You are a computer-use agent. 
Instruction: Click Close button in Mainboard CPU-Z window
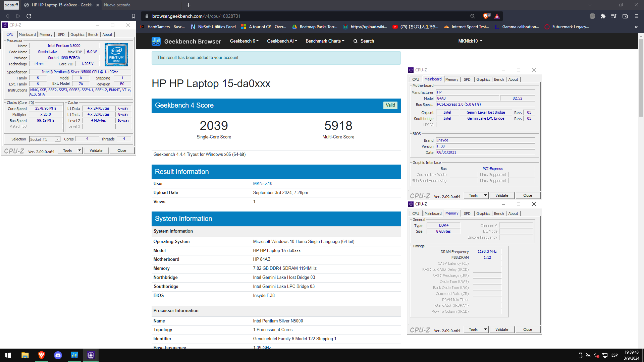pos(528,195)
